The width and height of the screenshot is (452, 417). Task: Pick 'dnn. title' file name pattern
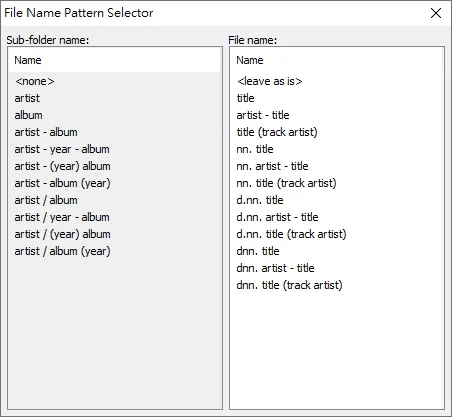point(258,251)
